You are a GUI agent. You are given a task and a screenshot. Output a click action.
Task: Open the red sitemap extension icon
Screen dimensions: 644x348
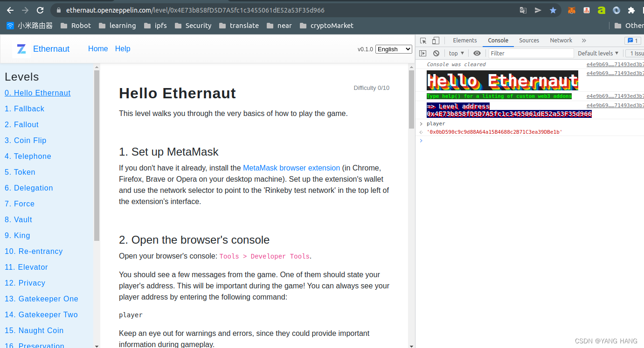coord(587,10)
